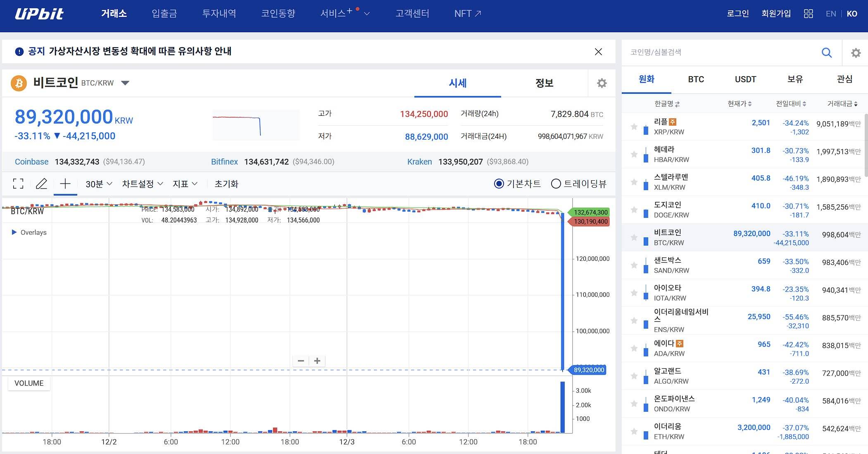The width and height of the screenshot is (868, 454).
Task: Select the 기본차트 radio button
Action: pyautogui.click(x=499, y=184)
